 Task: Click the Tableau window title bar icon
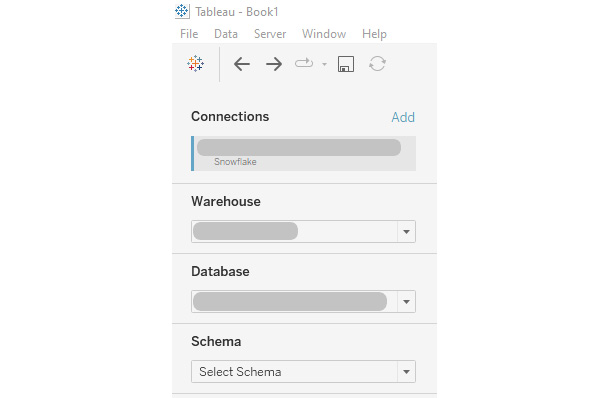(x=182, y=11)
